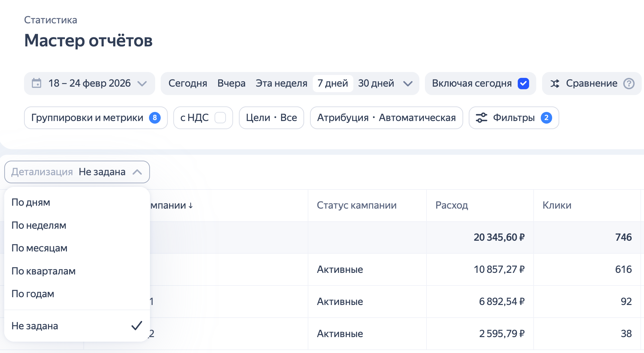Click the calendar icon in date range
The width and height of the screenshot is (644, 353).
coord(36,83)
